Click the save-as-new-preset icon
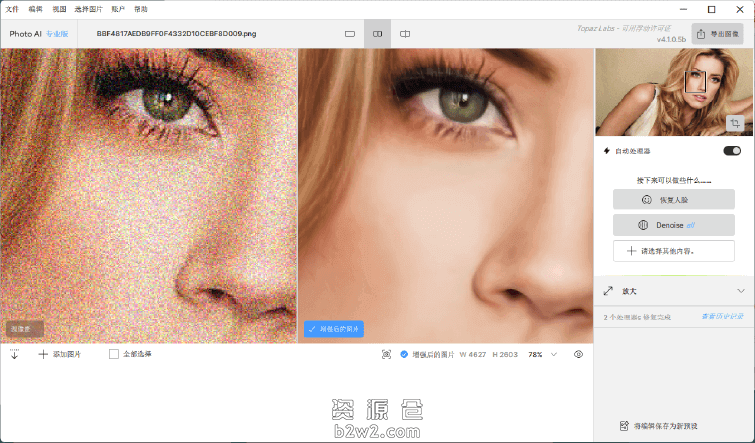The width and height of the screenshot is (755, 443). (x=624, y=425)
